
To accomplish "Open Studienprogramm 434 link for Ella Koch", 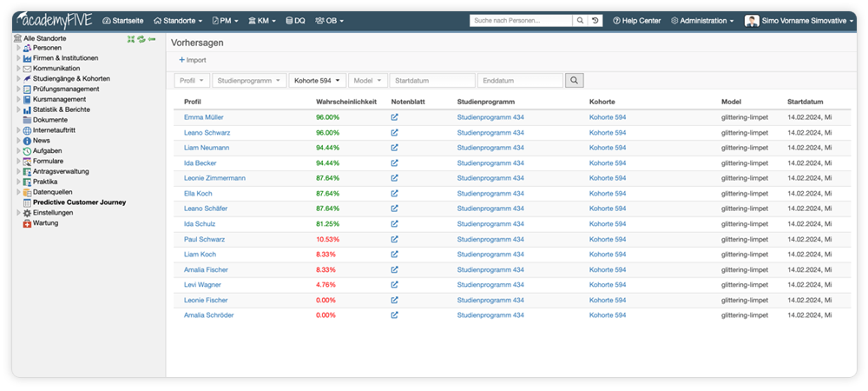I will coord(490,193).
